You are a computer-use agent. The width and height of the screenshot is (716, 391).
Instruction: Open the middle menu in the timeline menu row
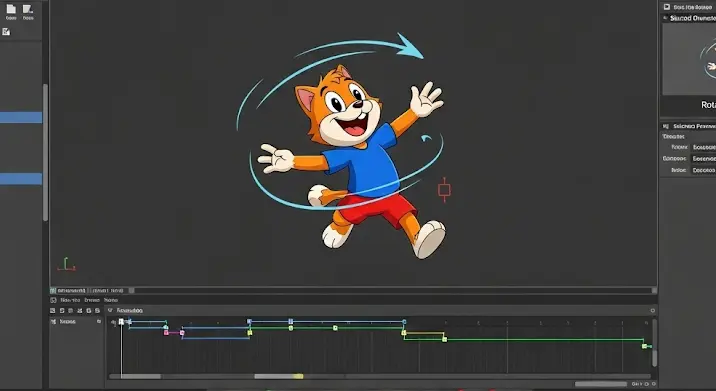[92, 300]
